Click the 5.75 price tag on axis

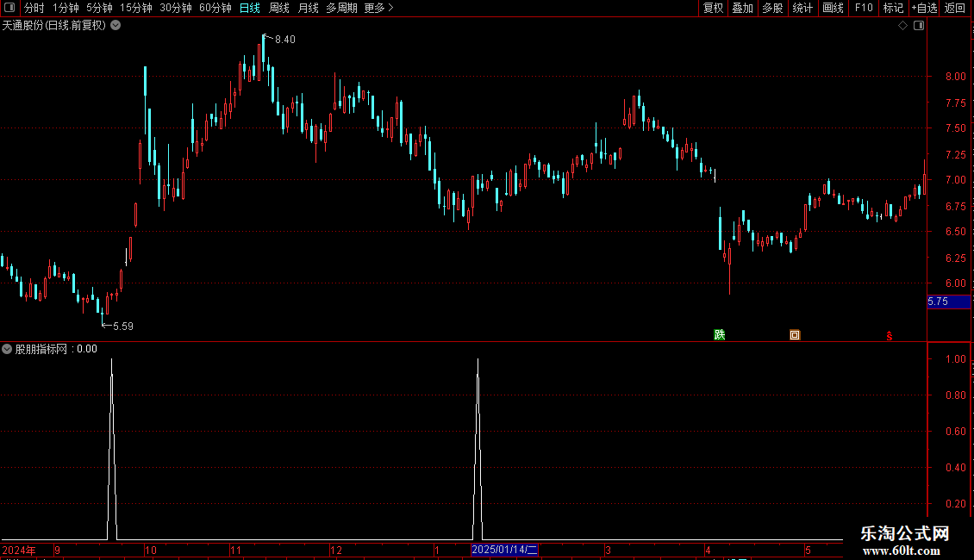pyautogui.click(x=948, y=302)
